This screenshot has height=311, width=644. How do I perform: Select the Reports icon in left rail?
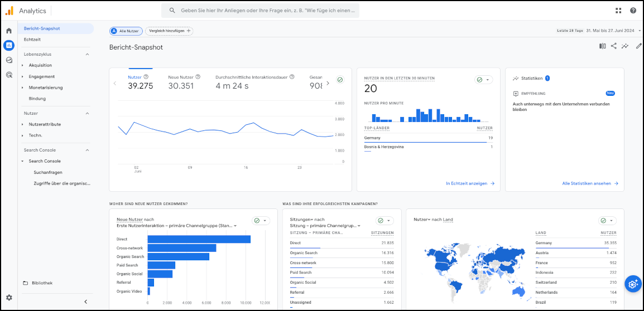tap(8, 45)
